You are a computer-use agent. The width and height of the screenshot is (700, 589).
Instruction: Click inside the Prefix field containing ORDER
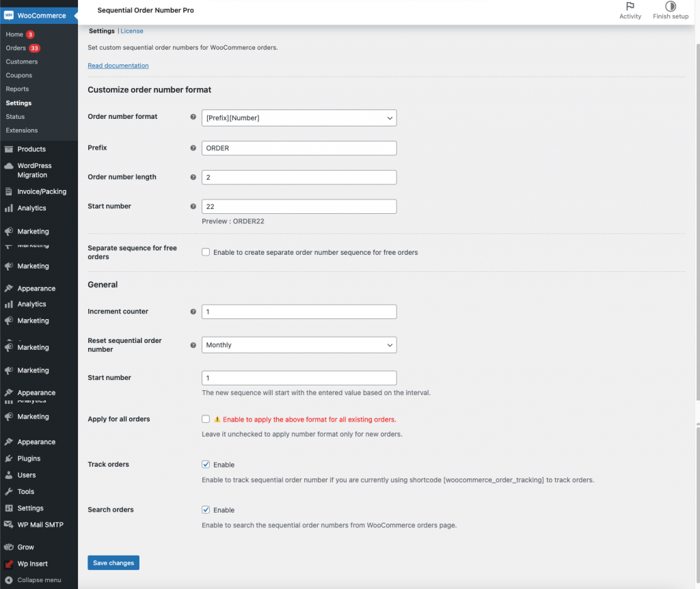(x=299, y=148)
